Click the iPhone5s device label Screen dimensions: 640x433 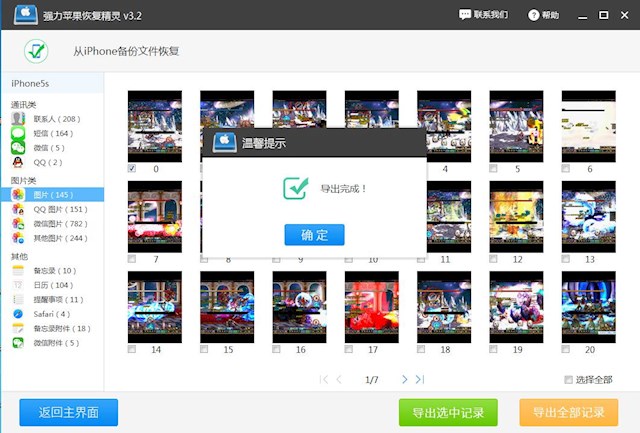(30, 83)
